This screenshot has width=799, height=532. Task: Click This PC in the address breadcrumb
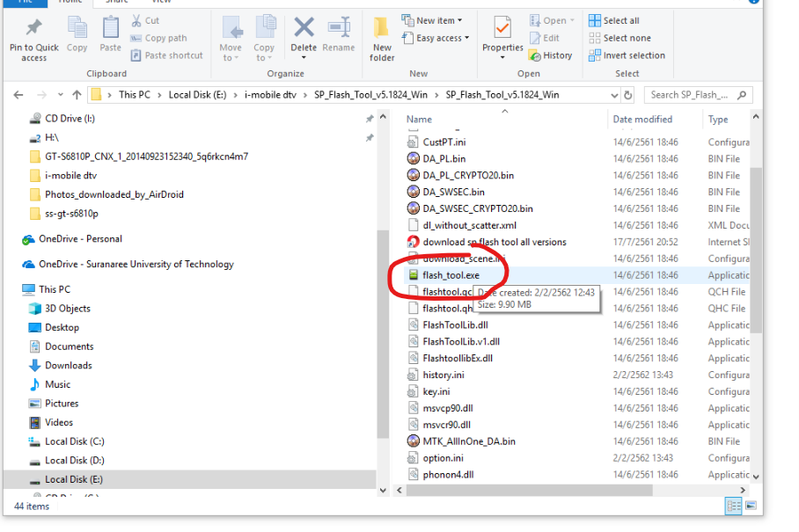pos(135,95)
